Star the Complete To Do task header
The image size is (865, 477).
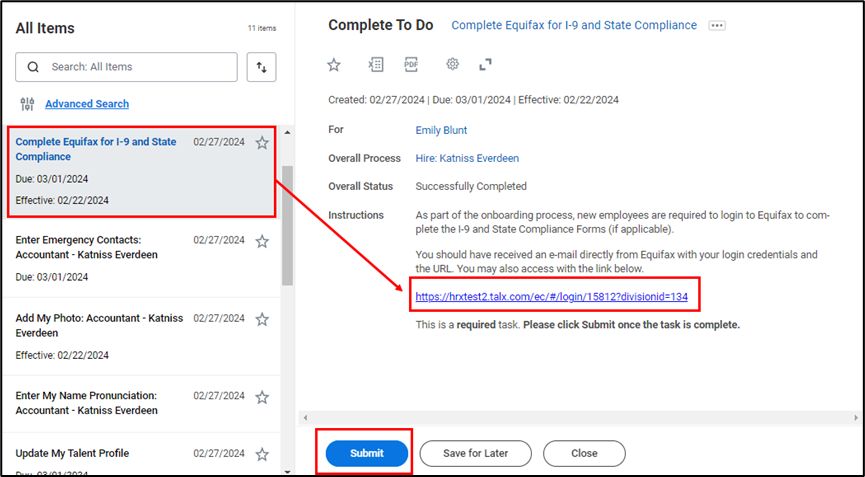click(334, 65)
